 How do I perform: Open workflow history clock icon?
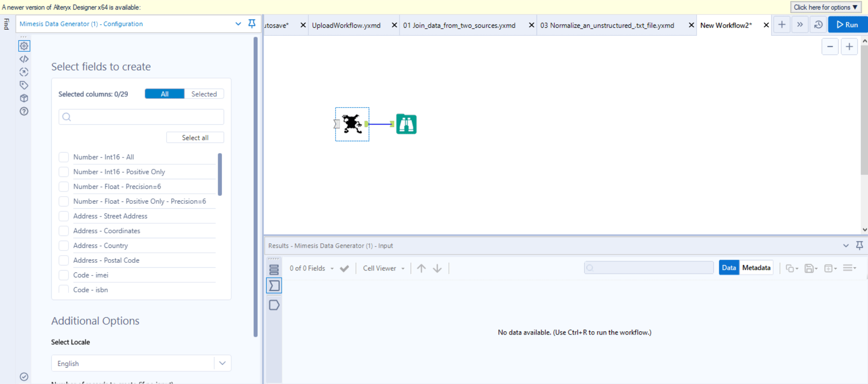(819, 25)
